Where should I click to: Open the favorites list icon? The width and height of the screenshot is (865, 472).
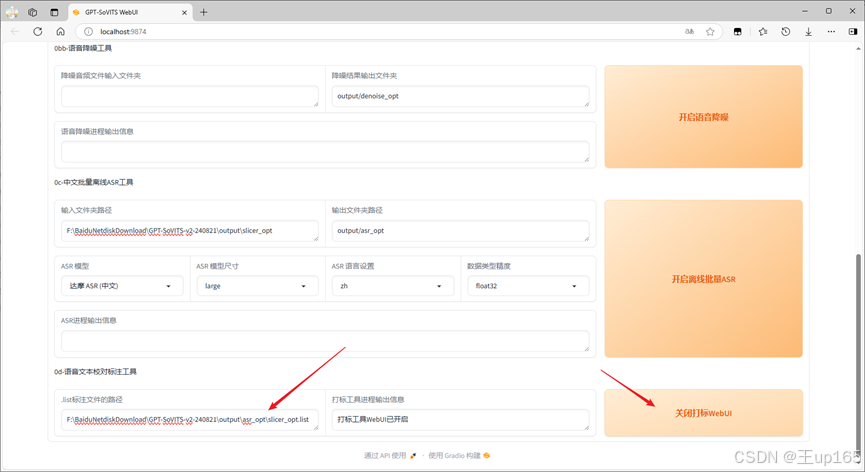pyautogui.click(x=763, y=31)
